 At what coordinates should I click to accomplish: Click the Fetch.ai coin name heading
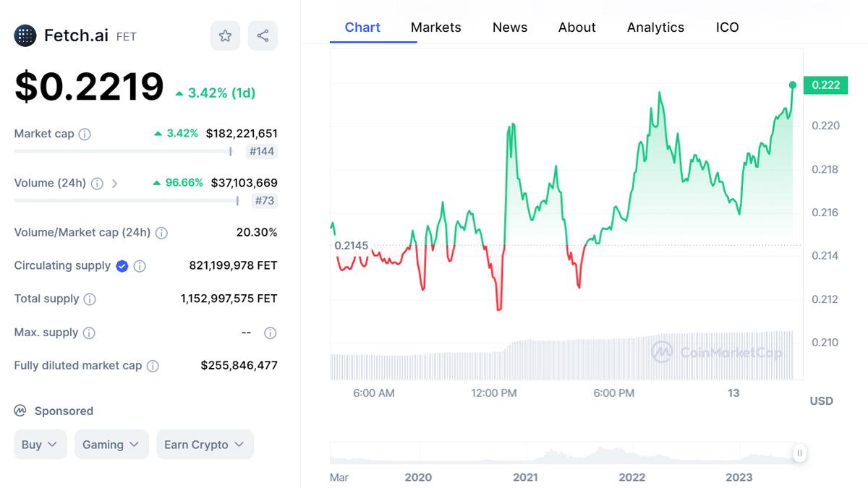76,35
